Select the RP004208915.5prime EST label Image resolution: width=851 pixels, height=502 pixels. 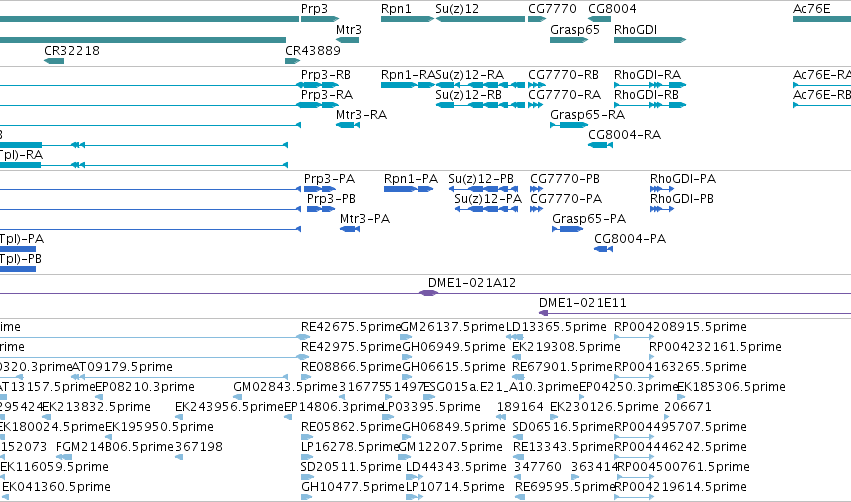tap(680, 327)
